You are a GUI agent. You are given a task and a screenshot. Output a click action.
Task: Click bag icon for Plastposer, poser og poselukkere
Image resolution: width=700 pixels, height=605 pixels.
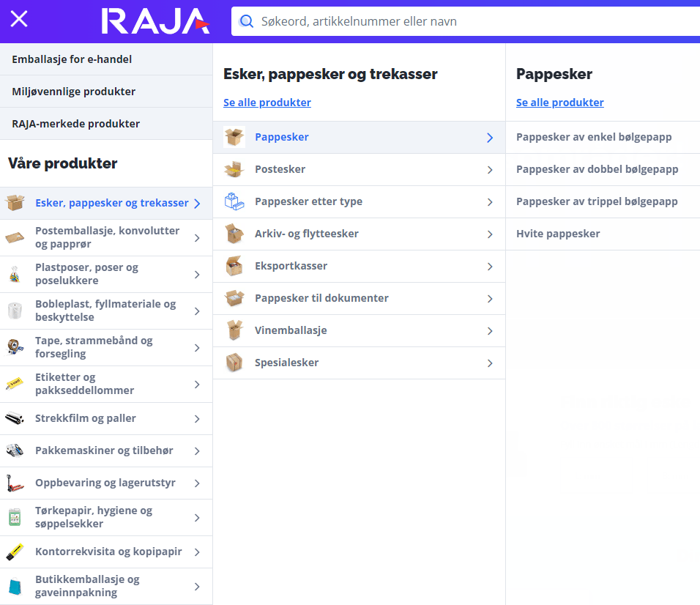coord(15,274)
